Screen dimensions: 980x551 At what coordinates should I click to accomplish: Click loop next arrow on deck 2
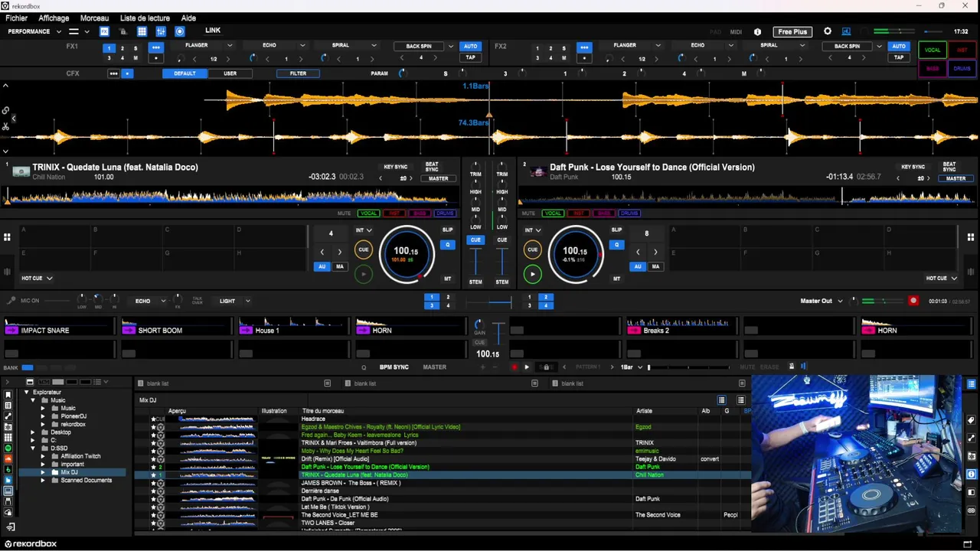pyautogui.click(x=655, y=252)
